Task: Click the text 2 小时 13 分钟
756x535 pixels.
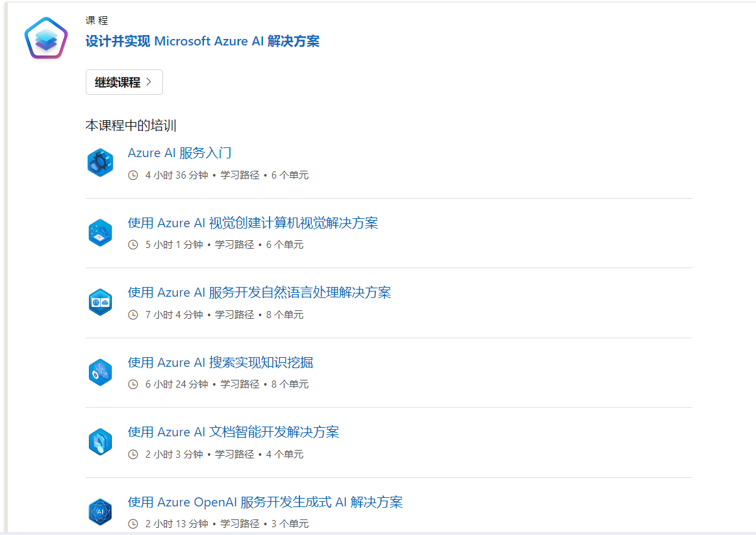Action: 177,524
